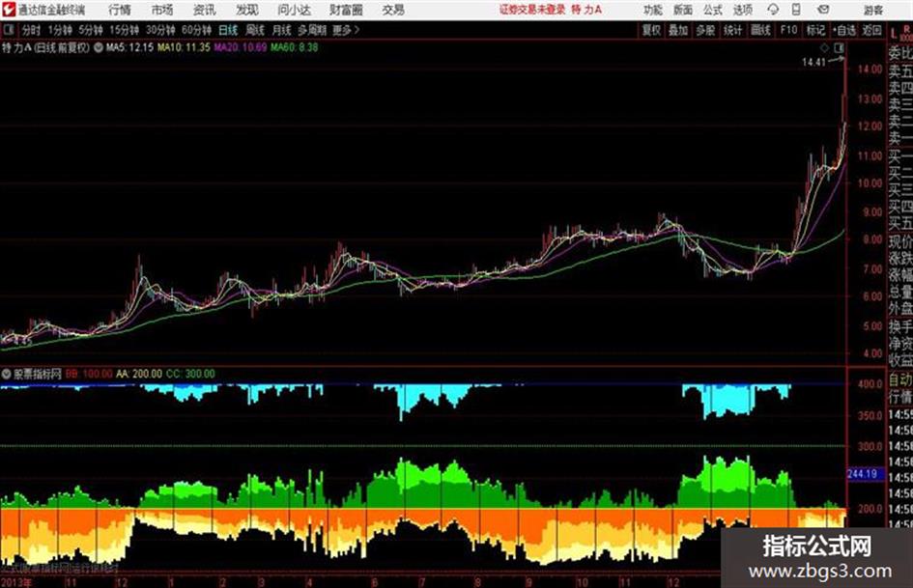The height and width of the screenshot is (588, 913).
Task: Select the 日线 daily period tab
Action: tap(228, 30)
